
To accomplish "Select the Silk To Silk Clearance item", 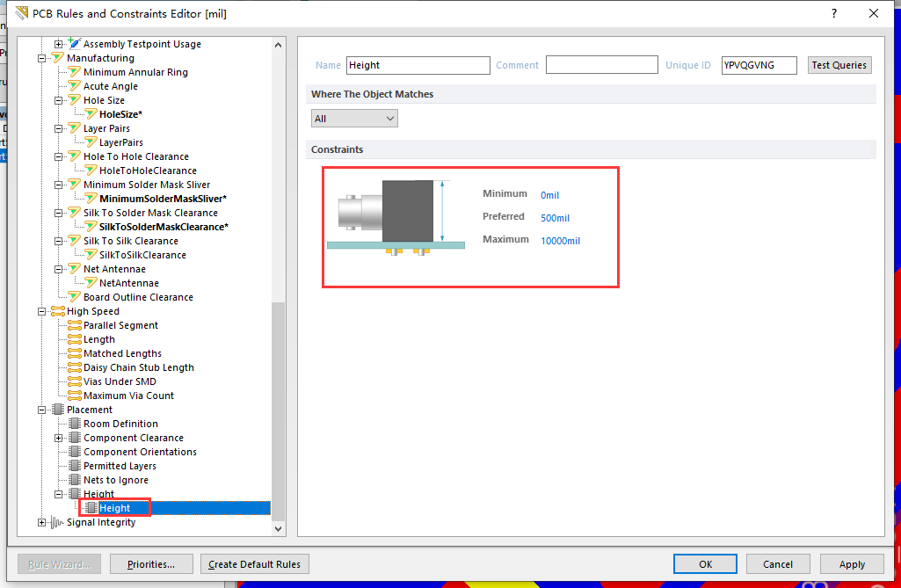I will click(131, 241).
